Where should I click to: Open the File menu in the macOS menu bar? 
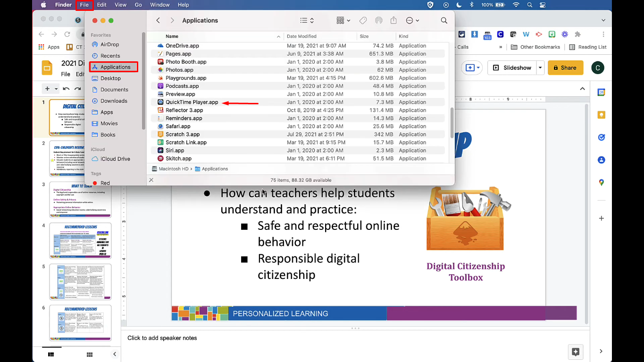coord(84,5)
